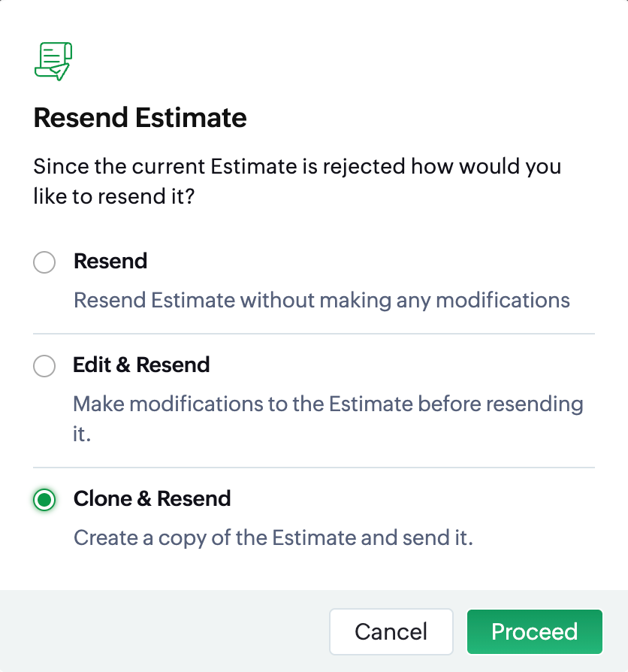Click the selected Clone & Resend radio button
The width and height of the screenshot is (628, 672).
tap(44, 500)
